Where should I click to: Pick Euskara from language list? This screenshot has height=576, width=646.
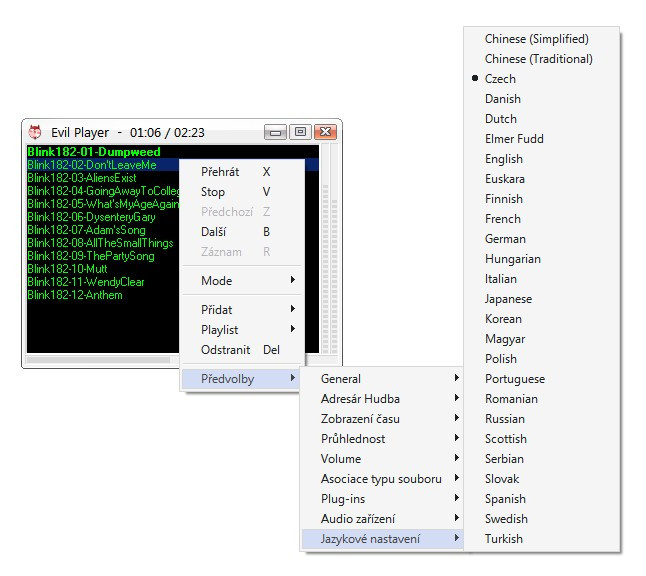[x=542, y=179]
